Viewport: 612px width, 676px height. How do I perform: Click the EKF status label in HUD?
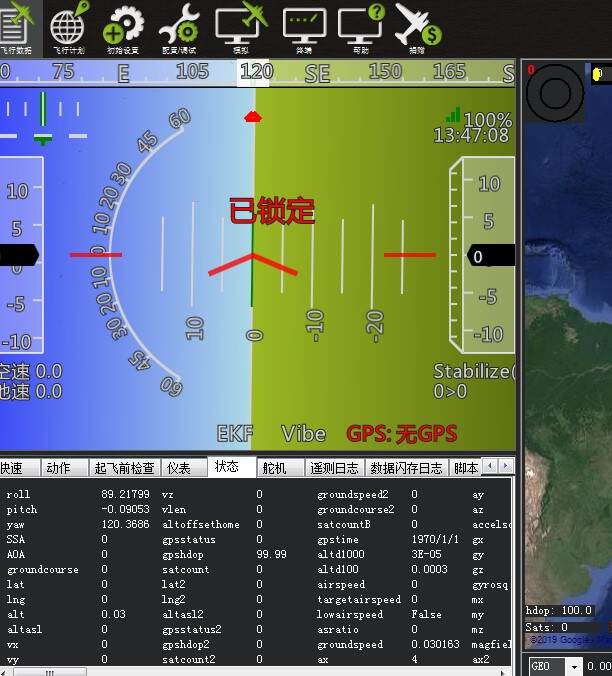(235, 434)
